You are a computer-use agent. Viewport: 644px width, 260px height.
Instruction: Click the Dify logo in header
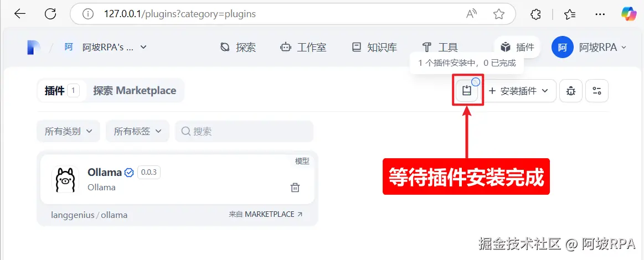34,47
